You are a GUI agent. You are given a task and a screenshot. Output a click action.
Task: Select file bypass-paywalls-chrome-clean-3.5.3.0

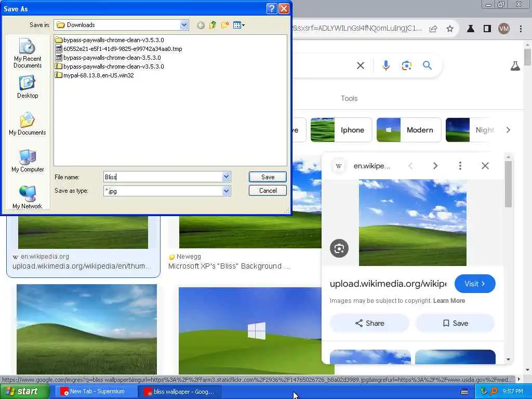click(108, 58)
